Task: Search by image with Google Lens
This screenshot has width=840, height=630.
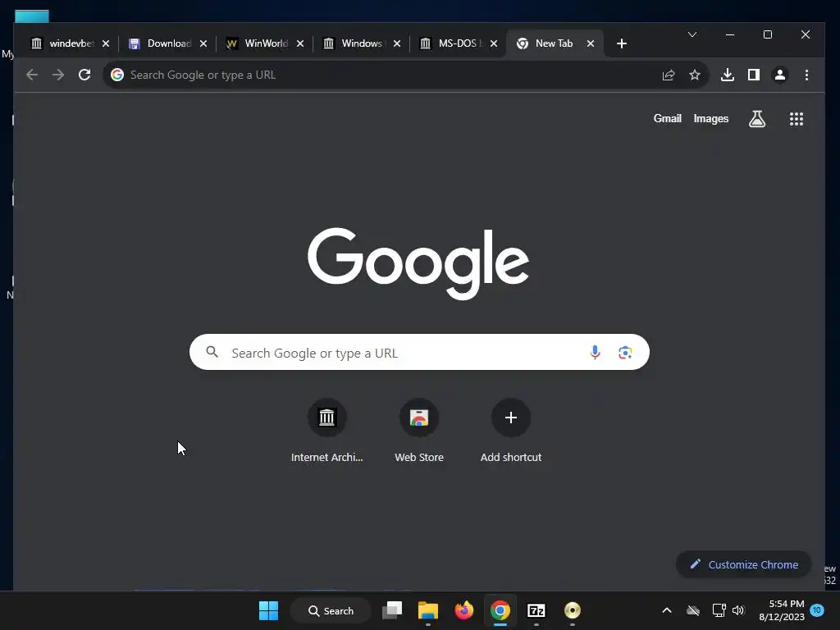Action: pos(625,353)
